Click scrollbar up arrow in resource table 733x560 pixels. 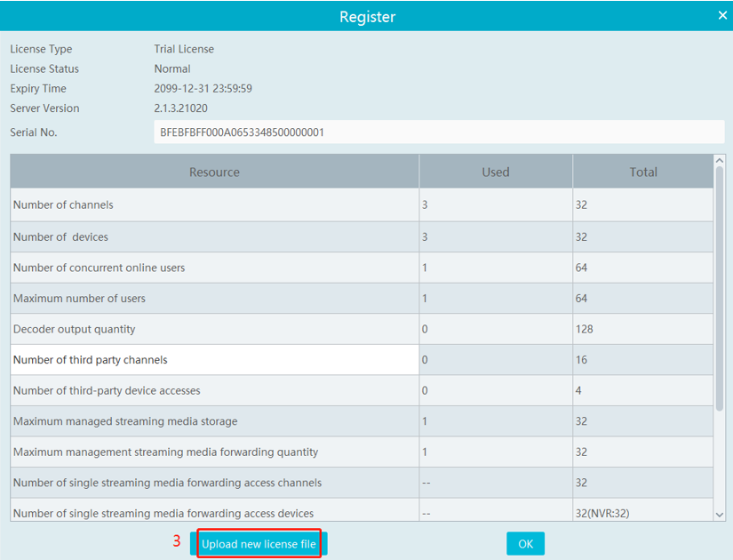tap(720, 162)
